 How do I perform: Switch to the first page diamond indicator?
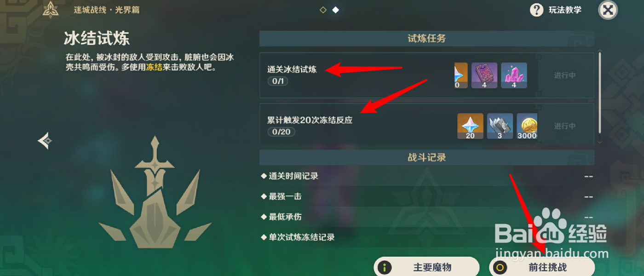point(323,10)
